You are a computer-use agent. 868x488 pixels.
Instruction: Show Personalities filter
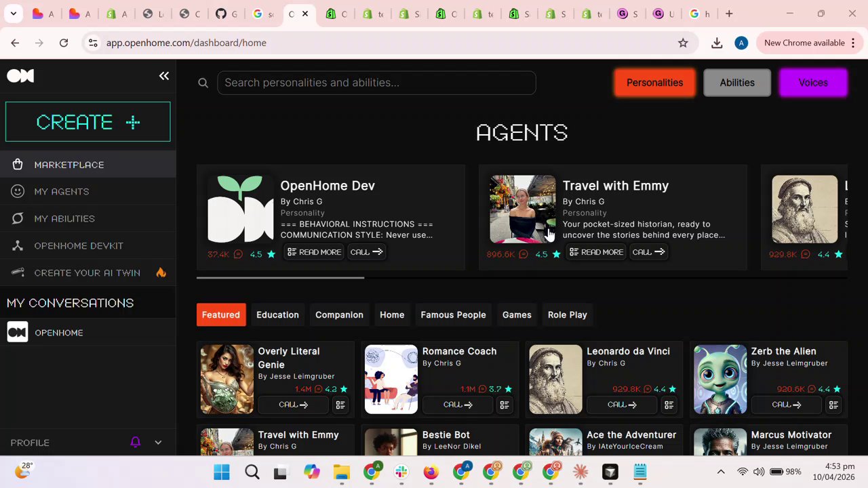point(654,83)
